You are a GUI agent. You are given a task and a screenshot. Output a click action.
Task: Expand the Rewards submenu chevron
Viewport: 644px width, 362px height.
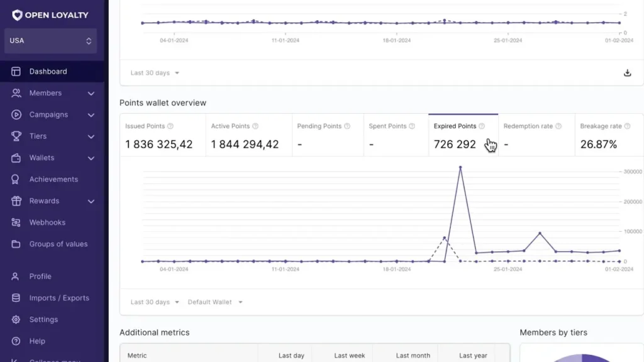91,201
